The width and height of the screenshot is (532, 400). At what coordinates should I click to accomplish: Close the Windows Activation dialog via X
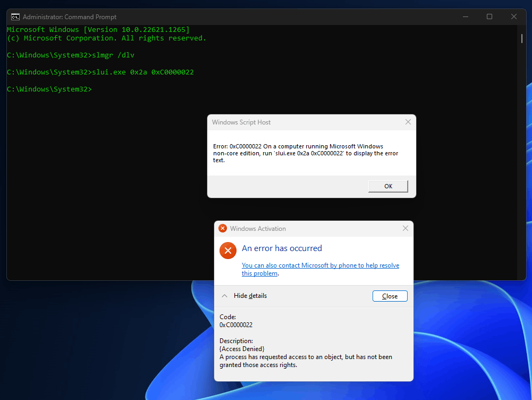405,228
